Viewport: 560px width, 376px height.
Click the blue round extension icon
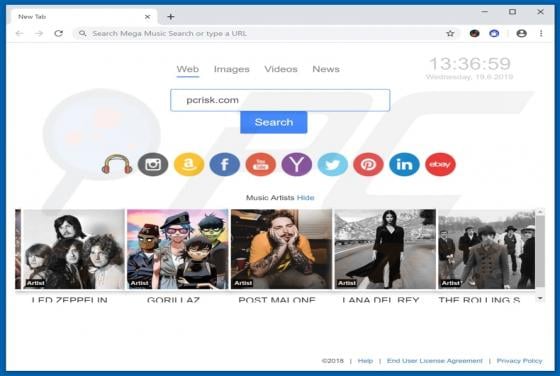pos(494,34)
